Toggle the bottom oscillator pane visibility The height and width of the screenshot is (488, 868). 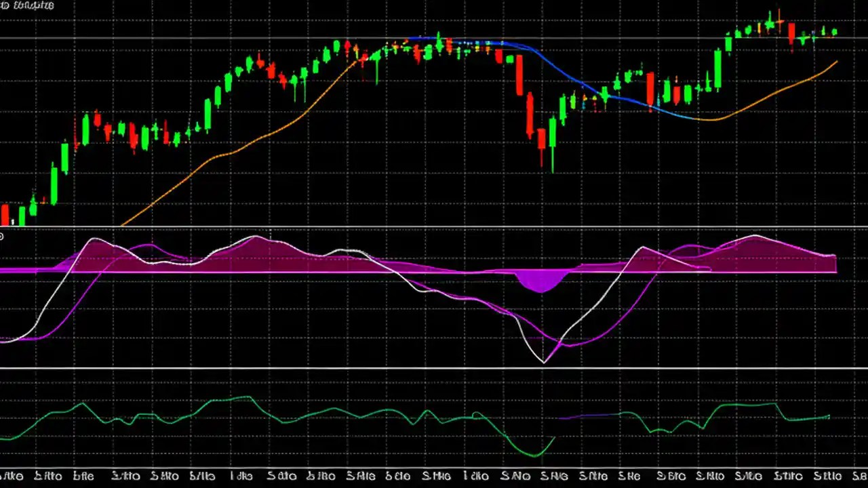pos(434,420)
